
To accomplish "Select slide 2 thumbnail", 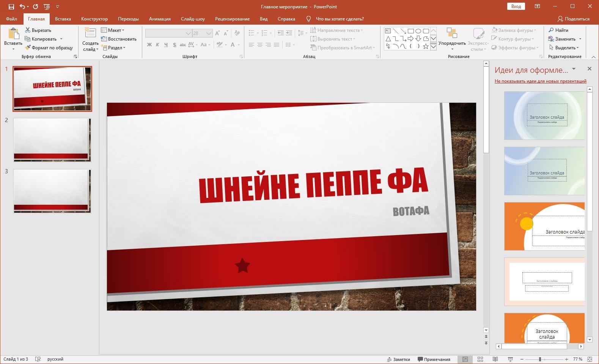I will click(52, 140).
